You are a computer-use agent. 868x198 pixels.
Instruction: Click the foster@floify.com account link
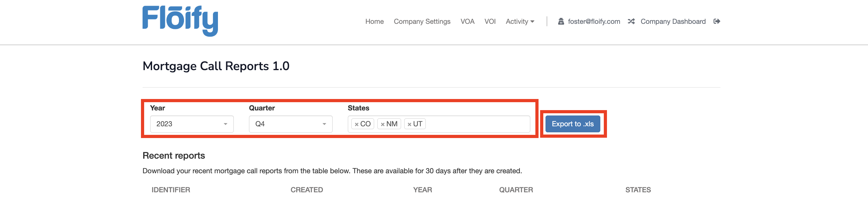tap(594, 22)
